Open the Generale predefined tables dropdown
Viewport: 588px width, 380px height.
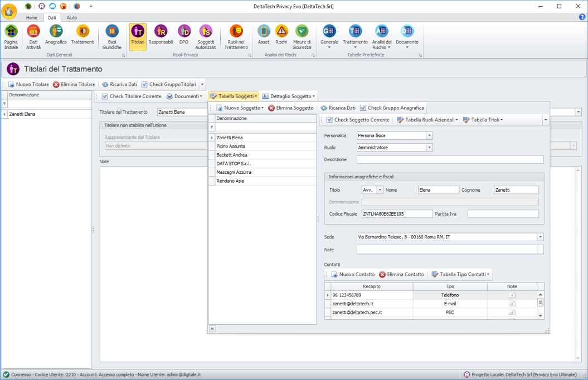pyautogui.click(x=329, y=37)
